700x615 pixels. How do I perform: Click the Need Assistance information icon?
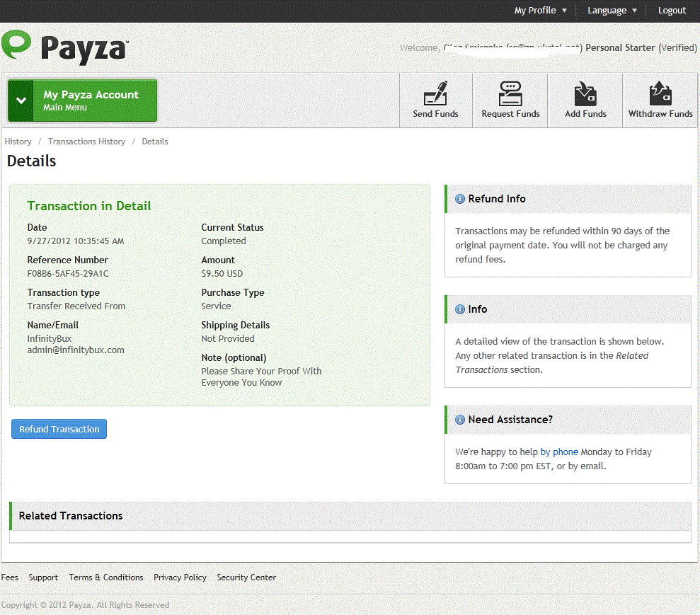click(x=460, y=420)
